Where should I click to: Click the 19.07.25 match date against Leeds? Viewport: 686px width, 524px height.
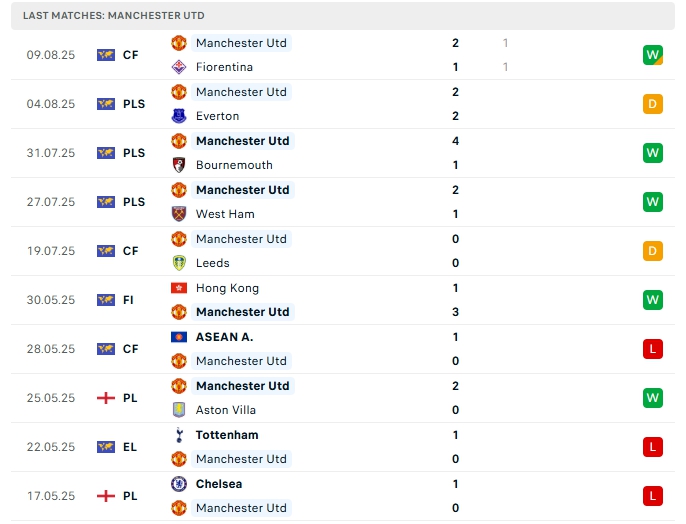tap(51, 251)
